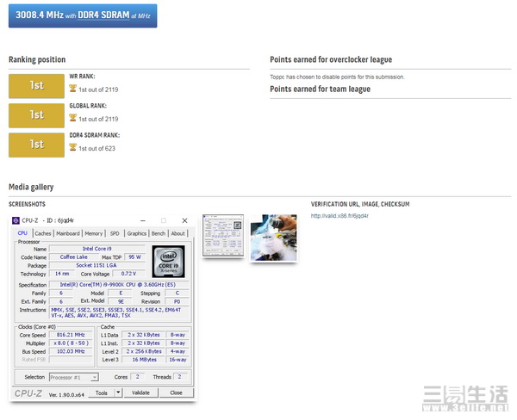Image resolution: width=517 pixels, height=420 pixels.
Task: Switch to the Graphics tab
Action: point(136,233)
